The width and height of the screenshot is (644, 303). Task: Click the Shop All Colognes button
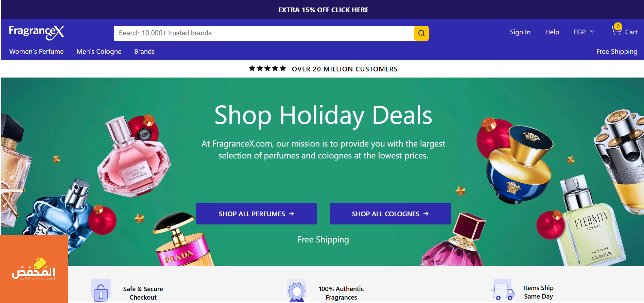point(390,214)
